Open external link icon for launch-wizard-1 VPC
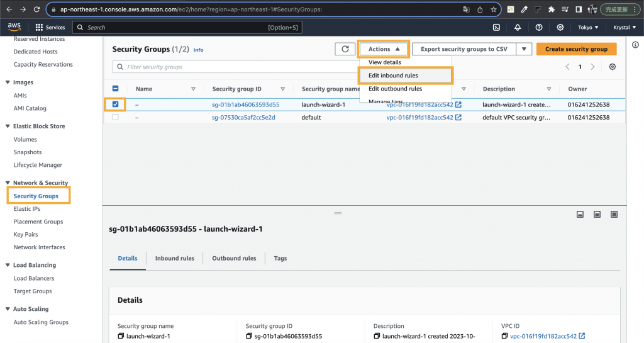The height and width of the screenshot is (343, 644). [458, 104]
